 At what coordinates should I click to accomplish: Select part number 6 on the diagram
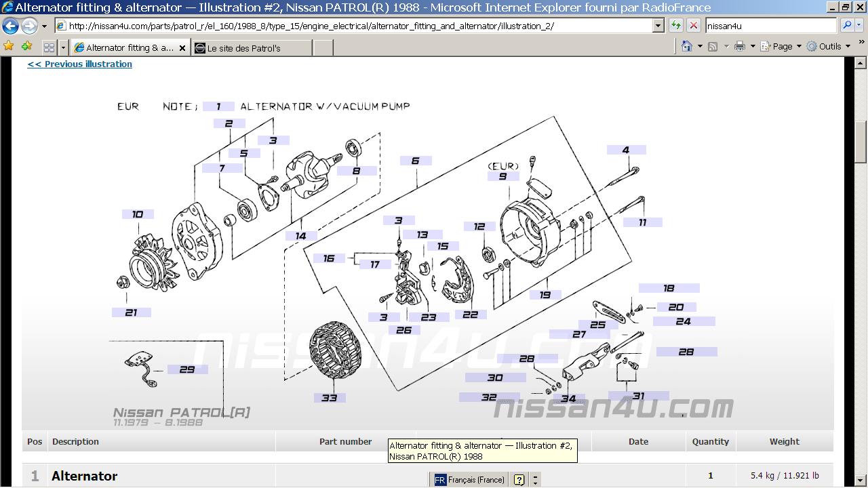(416, 161)
